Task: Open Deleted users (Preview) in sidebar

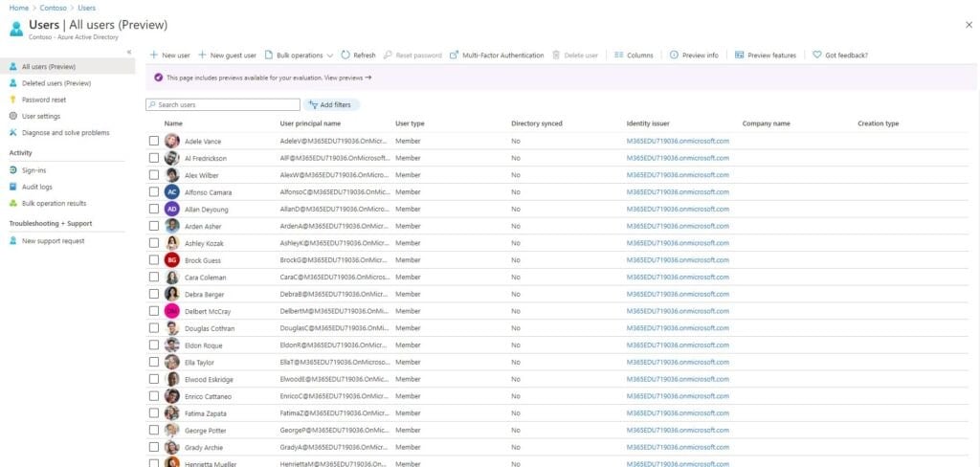Action: click(56, 83)
